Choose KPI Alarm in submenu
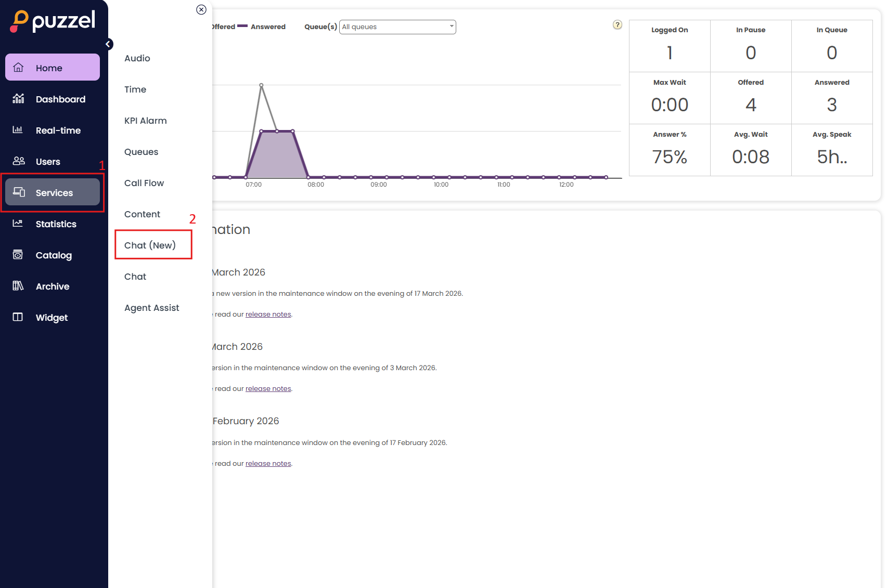The width and height of the screenshot is (887, 588). coord(146,121)
